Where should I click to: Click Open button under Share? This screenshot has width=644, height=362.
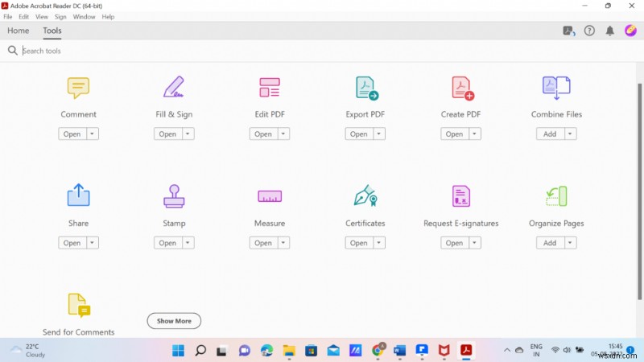[x=72, y=243]
